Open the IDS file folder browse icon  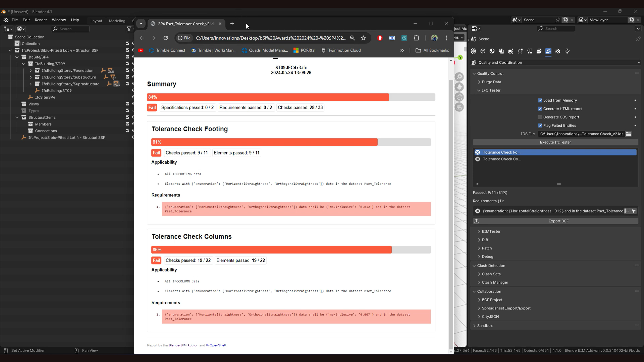click(628, 134)
